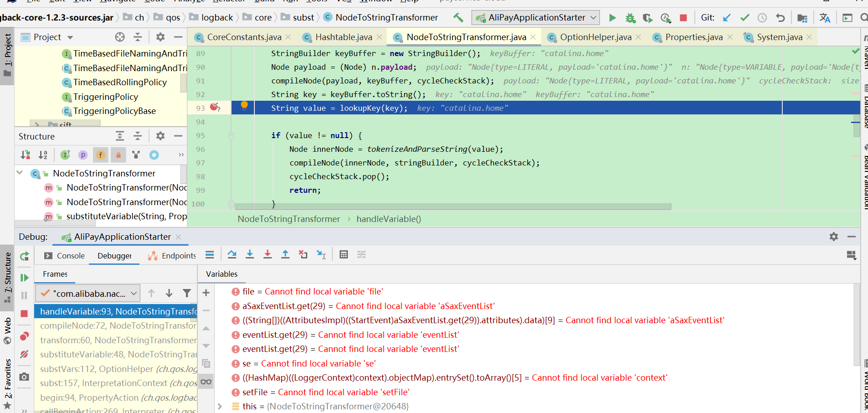Screen dimensions: 868x413
Task: Close the NodeToStringTransformer.java tab
Action: click(x=533, y=37)
